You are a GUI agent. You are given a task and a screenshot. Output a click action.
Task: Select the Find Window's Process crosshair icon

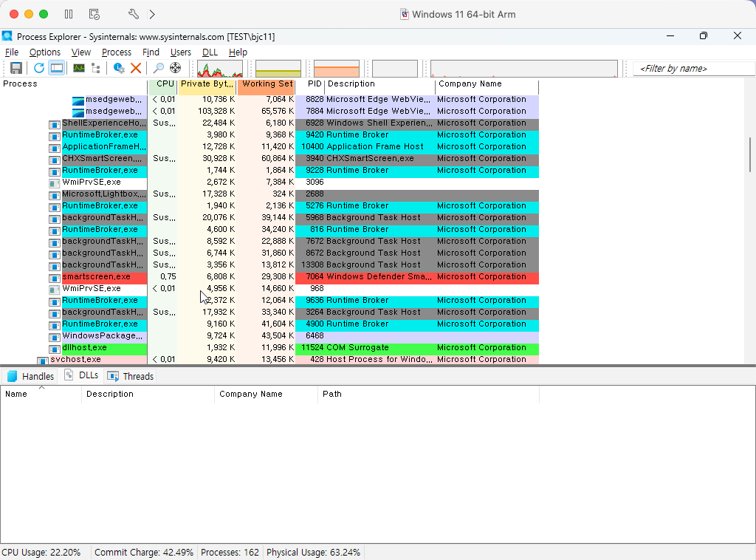click(176, 68)
